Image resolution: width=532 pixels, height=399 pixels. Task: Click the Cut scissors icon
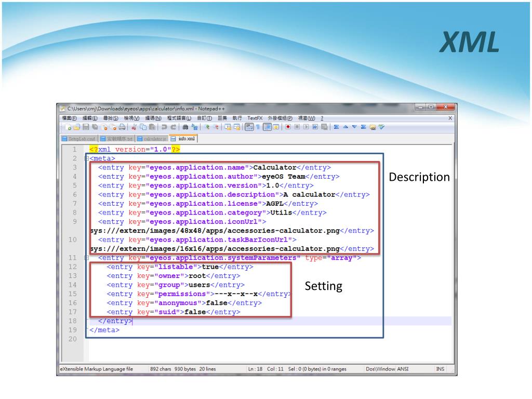click(135, 127)
